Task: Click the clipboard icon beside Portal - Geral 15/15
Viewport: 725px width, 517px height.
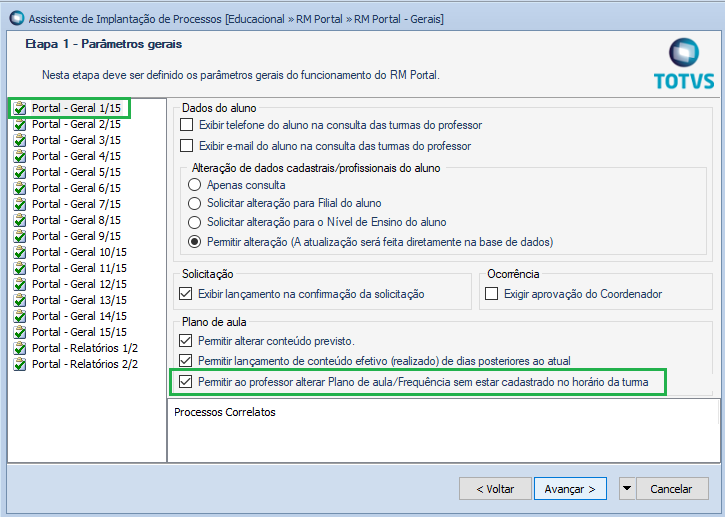Action: click(x=20, y=332)
